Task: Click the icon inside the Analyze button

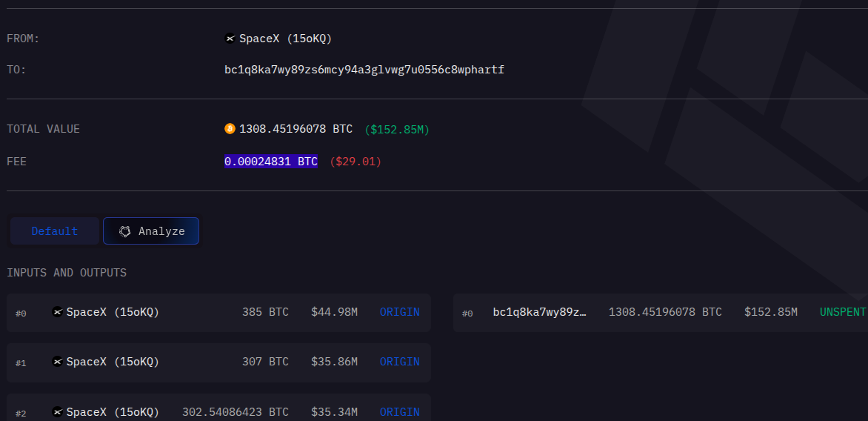Action: pos(125,231)
